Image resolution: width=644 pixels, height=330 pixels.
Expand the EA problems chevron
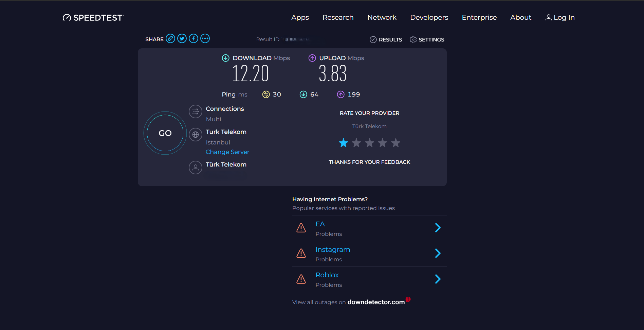click(438, 228)
